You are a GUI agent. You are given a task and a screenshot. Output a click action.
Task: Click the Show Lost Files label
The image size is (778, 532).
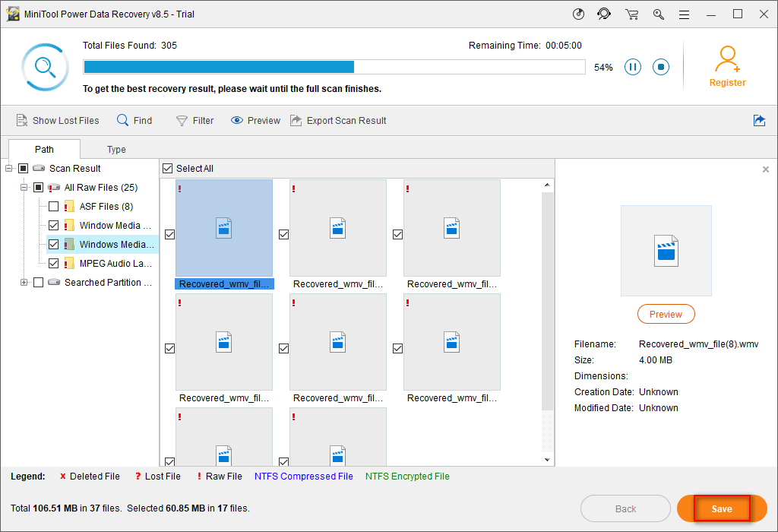65,121
